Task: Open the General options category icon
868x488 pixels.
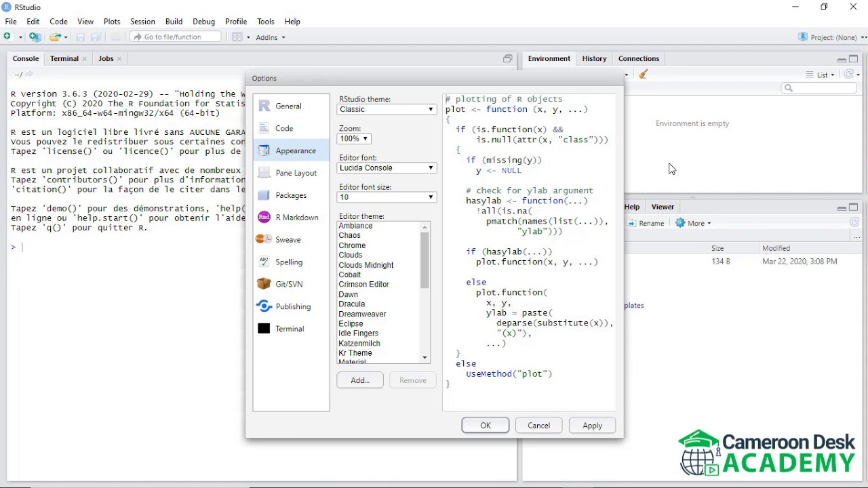Action: click(264, 106)
